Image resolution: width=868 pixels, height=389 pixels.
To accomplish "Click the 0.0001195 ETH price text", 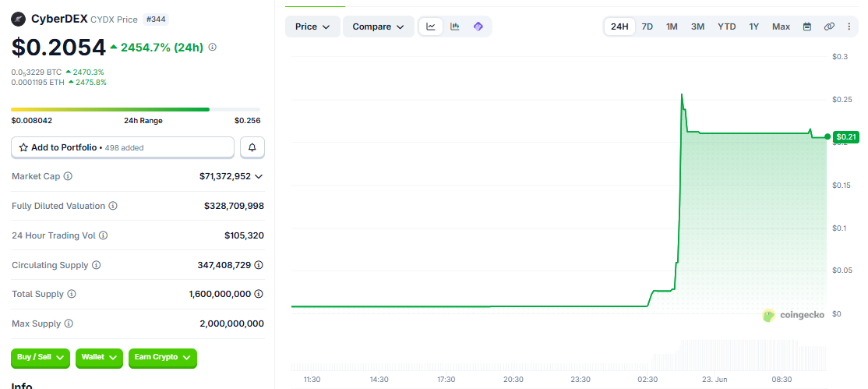I will tap(37, 82).
